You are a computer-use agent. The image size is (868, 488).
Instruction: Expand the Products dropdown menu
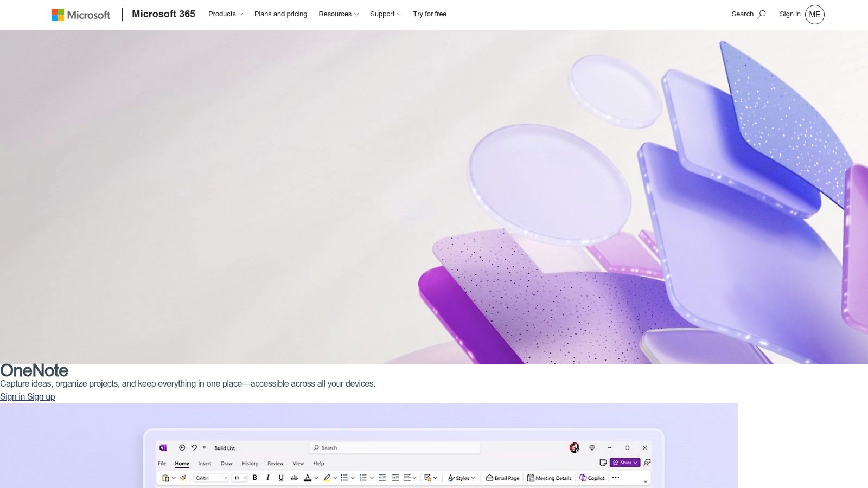pos(226,14)
